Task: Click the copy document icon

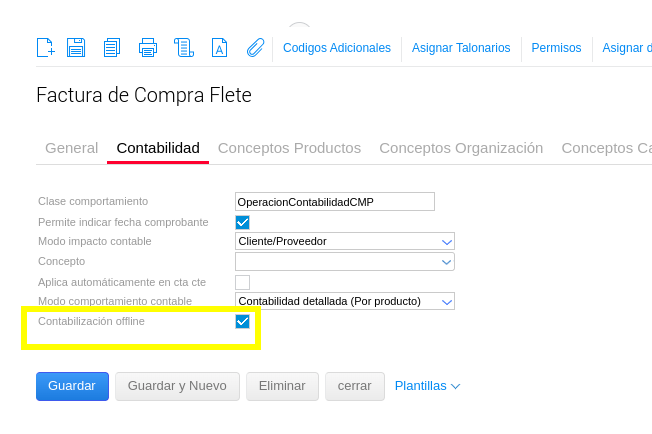Action: coord(111,47)
